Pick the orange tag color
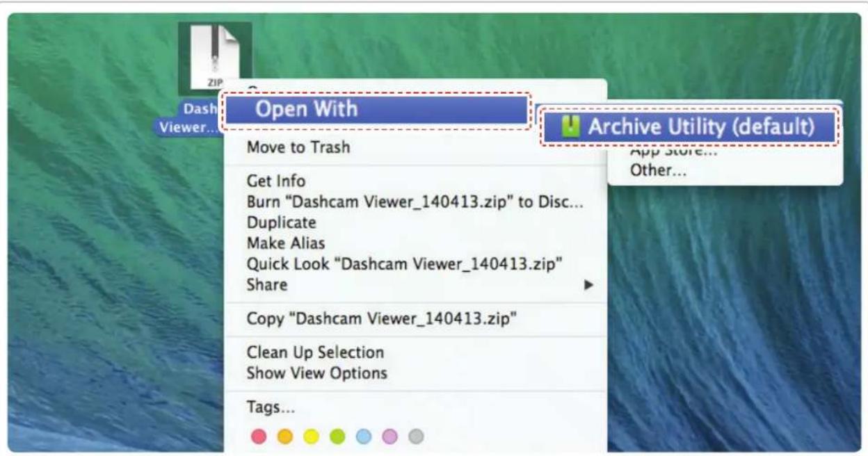868x456 pixels. pyautogui.click(x=284, y=436)
